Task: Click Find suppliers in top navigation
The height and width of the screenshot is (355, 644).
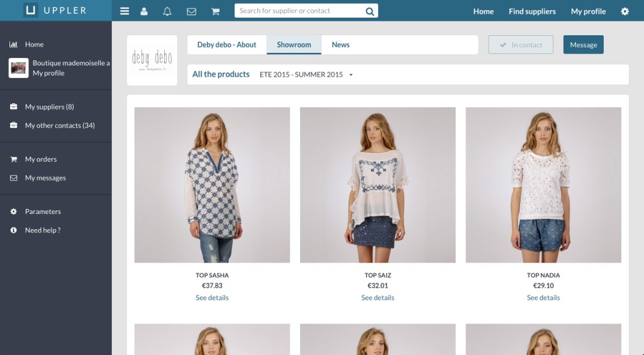Action: tap(532, 11)
